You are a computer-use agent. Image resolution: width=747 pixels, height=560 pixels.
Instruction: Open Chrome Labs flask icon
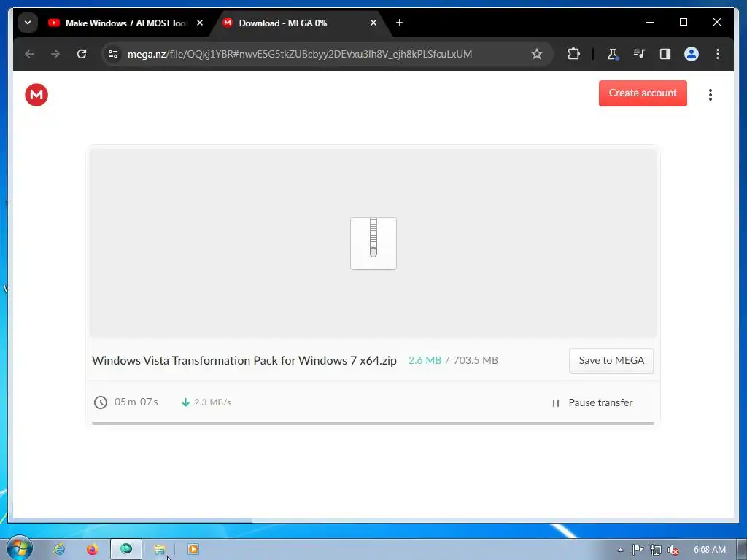pyautogui.click(x=612, y=54)
